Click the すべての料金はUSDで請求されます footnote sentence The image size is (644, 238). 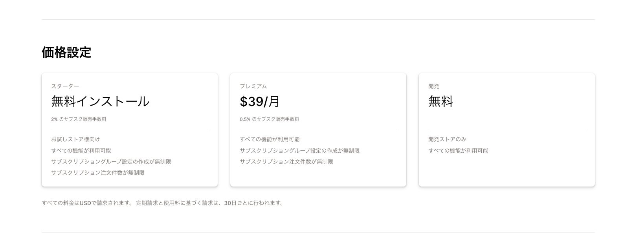pos(87,203)
